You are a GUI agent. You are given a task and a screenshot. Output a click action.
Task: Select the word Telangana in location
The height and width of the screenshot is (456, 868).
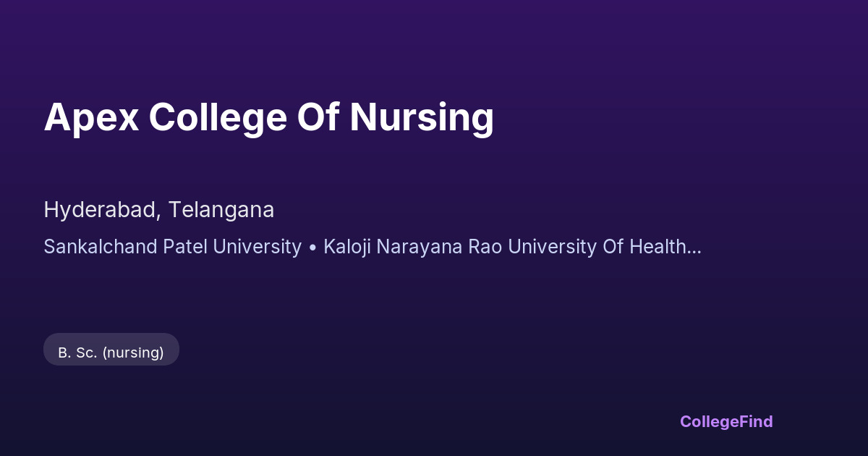coord(221,210)
